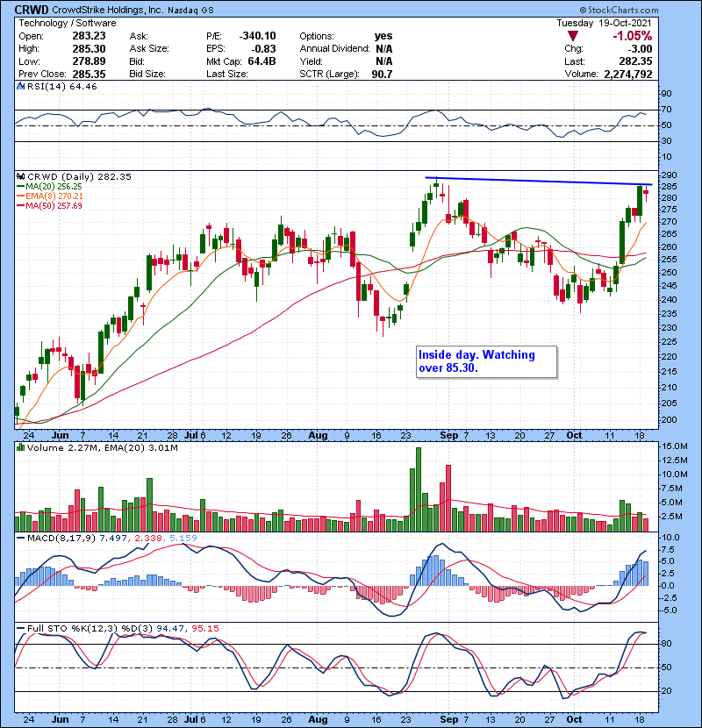This screenshot has height=728, width=702.
Task: Click the Inside day annotation box
Action: 486,361
